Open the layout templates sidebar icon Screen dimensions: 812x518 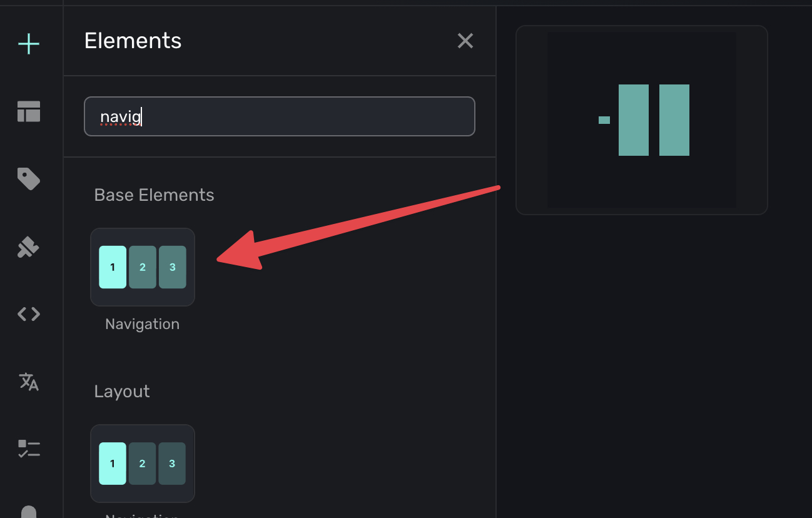[29, 112]
